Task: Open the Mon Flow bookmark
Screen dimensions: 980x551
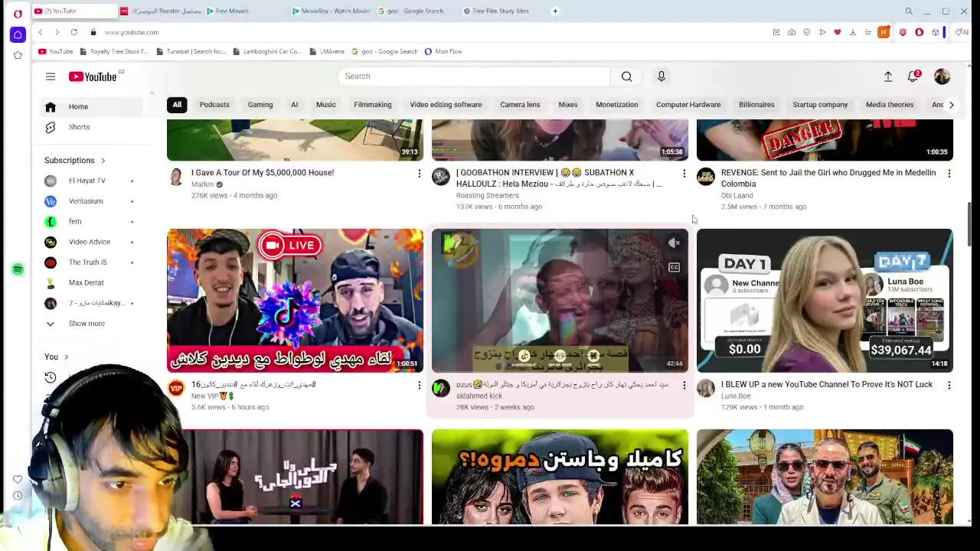Action: pyautogui.click(x=443, y=51)
